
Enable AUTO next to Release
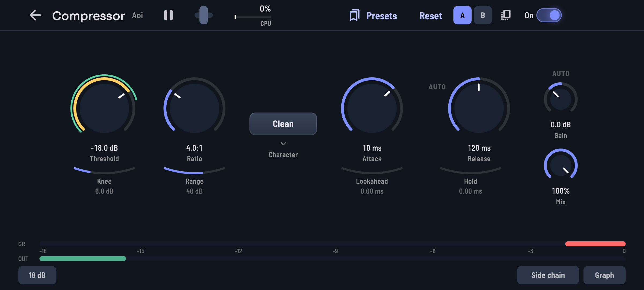[x=437, y=87]
